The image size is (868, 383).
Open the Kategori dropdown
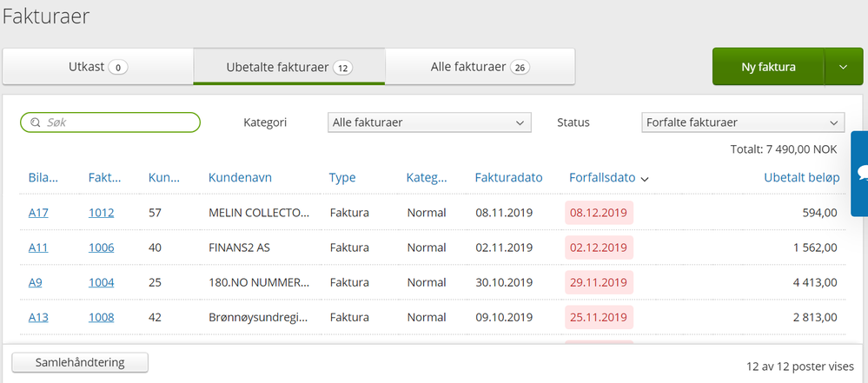429,122
